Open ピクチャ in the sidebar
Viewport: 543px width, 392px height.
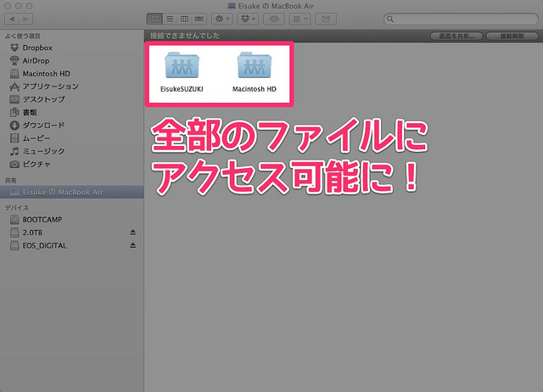pyautogui.click(x=72, y=164)
